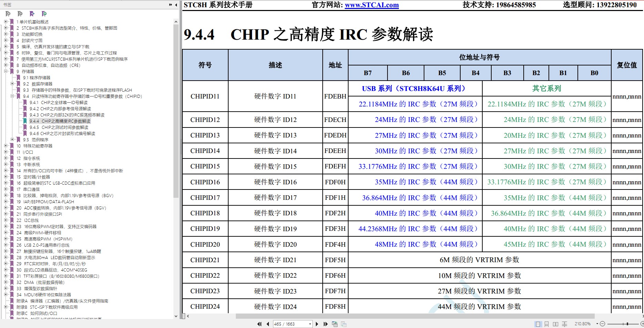This screenshot has width=644, height=328.
Task: Open bookmark 29 RTC实时时钟
Action: 51,264
